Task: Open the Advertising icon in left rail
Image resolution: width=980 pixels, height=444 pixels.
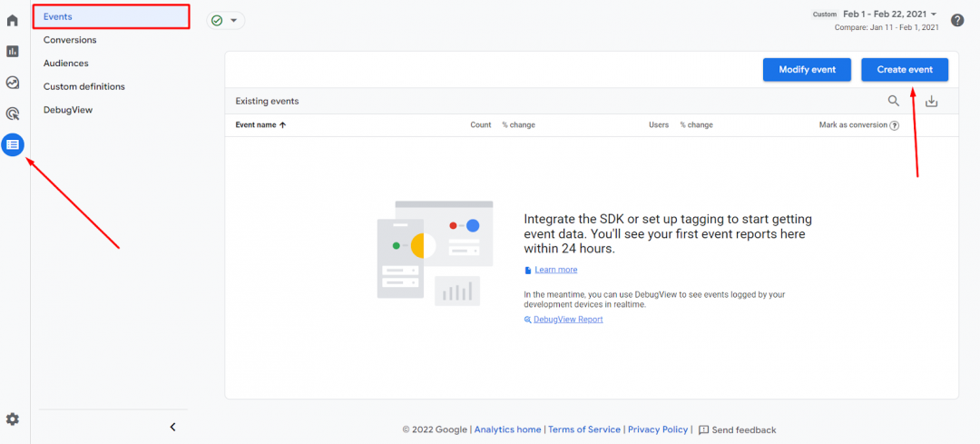Action: coord(13,113)
